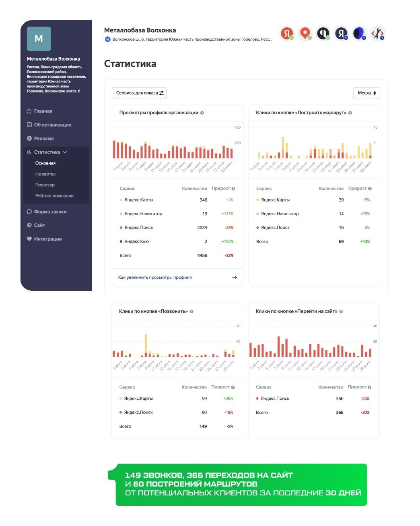Image resolution: width=420 pixels, height=526 pixels.
Task: Open the Yandex Maps pin icon
Action: (305, 33)
